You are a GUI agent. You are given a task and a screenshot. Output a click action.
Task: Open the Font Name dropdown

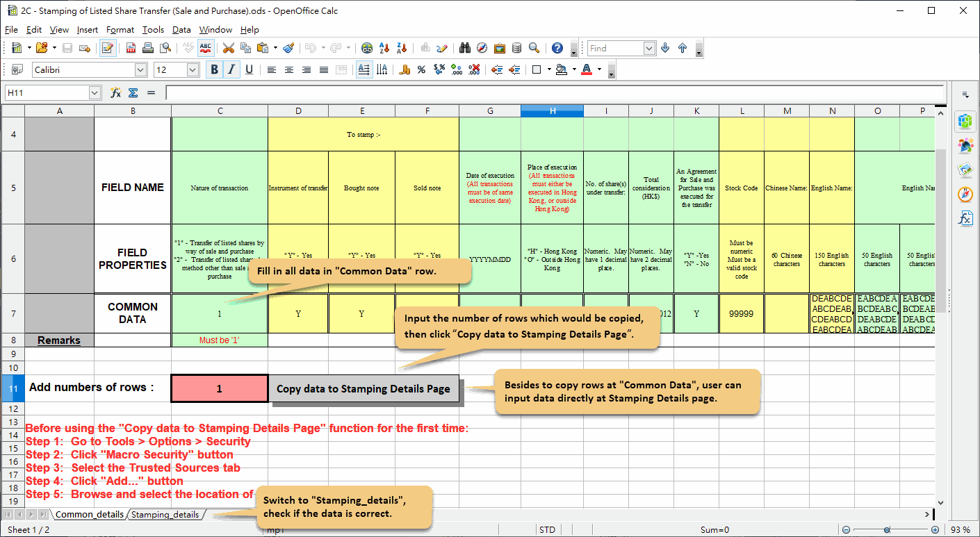[x=140, y=69]
